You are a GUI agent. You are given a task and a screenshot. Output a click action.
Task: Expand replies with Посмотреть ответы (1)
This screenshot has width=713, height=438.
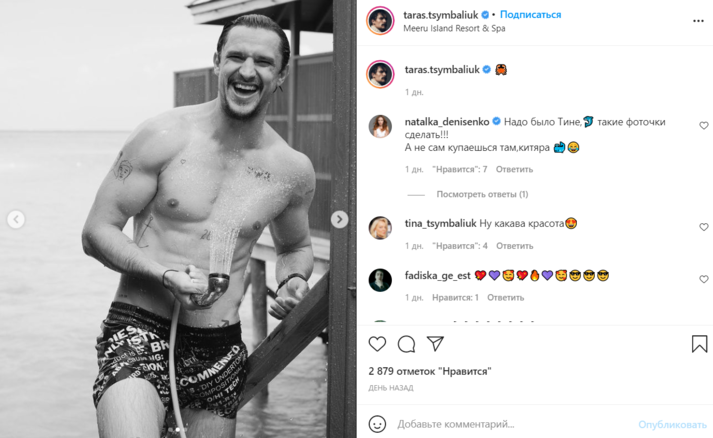pyautogui.click(x=482, y=194)
